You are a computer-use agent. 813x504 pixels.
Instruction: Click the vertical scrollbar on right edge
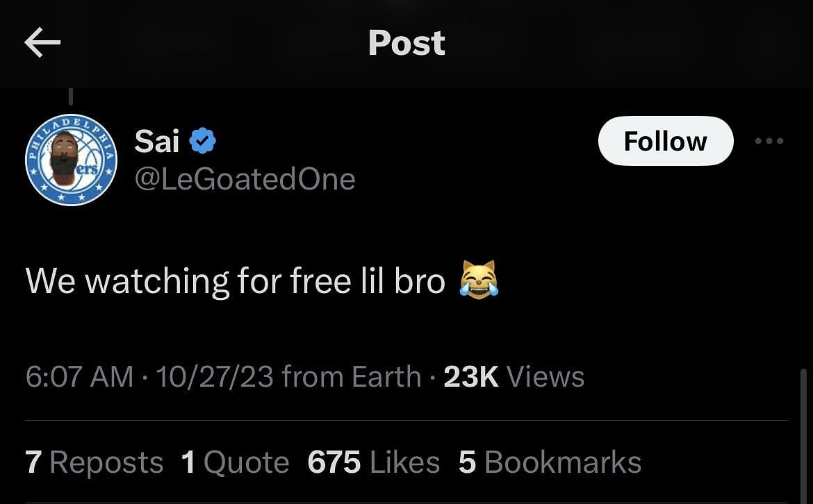[x=803, y=430]
